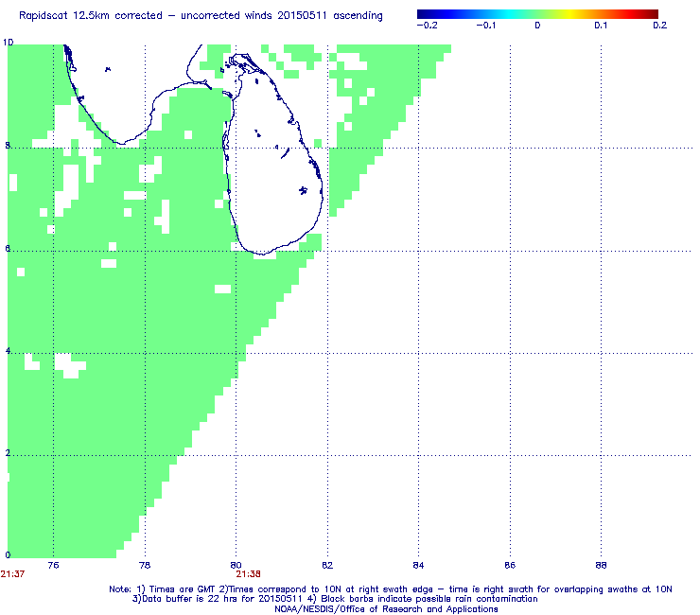Click the '0' latitude axis label at bottom
This screenshot has height=615, width=700.
click(8, 554)
